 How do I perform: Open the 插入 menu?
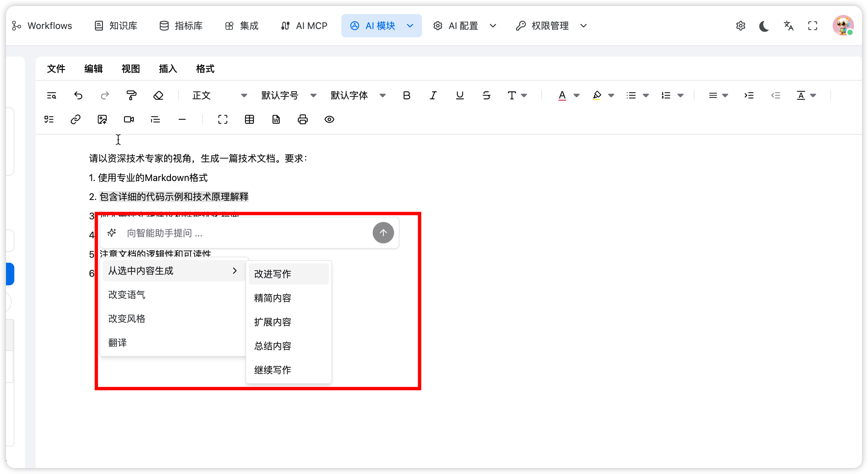coord(168,69)
